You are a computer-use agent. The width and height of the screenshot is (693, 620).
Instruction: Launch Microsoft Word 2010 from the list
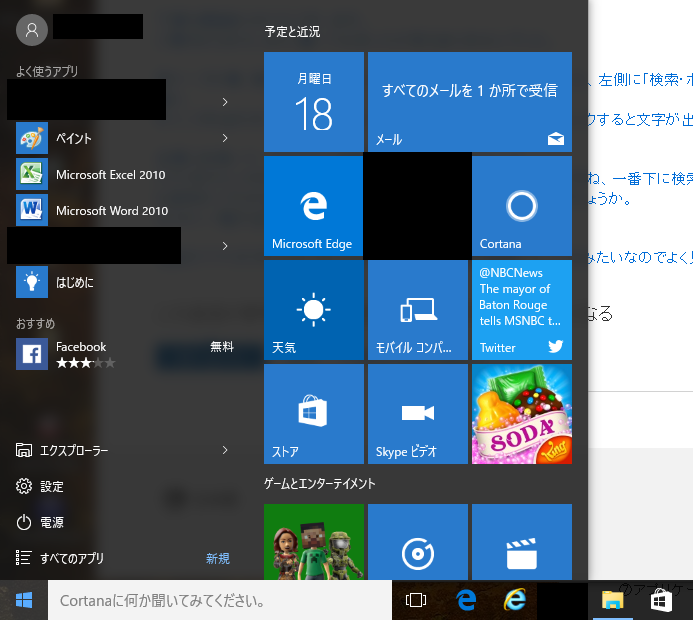112,211
